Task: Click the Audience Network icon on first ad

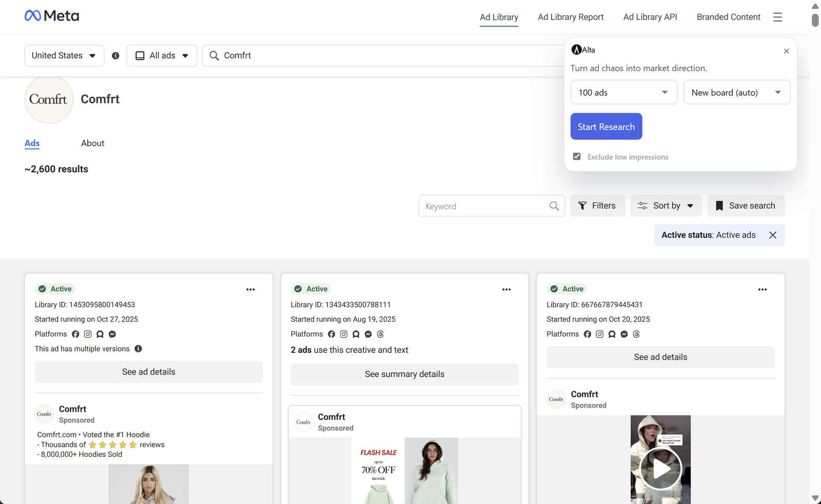Action: (x=100, y=334)
